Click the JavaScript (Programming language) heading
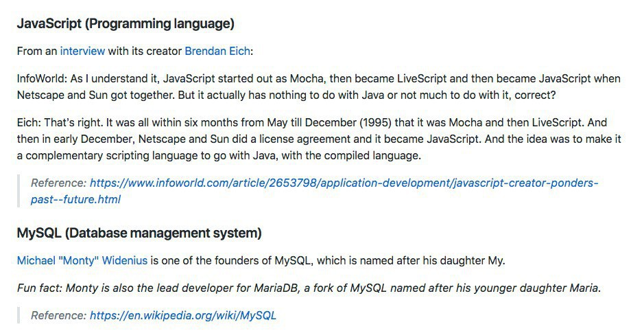Screen dimensions: 644x331 point(126,24)
